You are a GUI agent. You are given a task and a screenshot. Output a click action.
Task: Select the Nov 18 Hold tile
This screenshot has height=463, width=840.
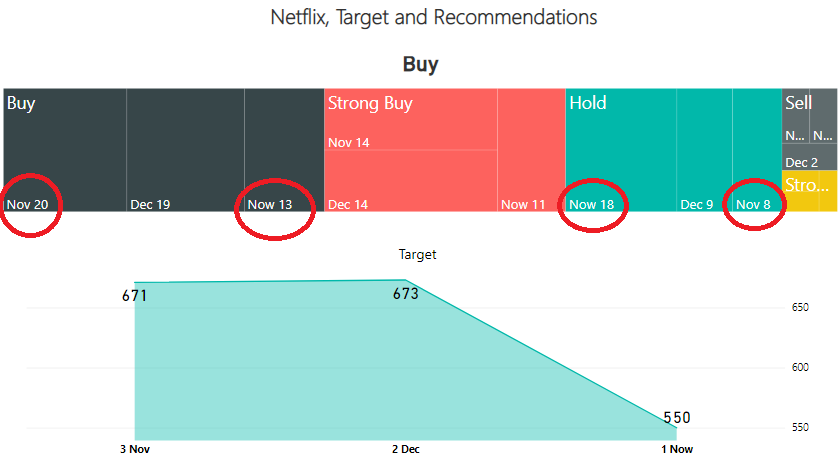pyautogui.click(x=621, y=150)
